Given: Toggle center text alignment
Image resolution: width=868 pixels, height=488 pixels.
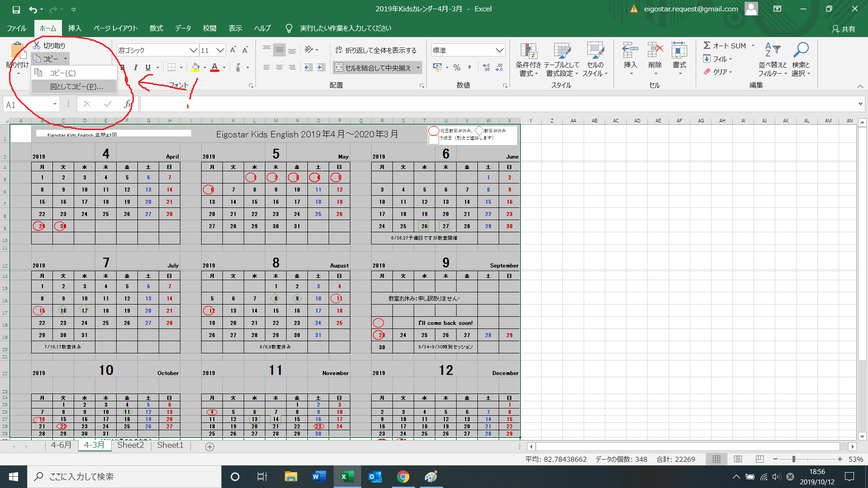Looking at the screenshot, I should (279, 67).
